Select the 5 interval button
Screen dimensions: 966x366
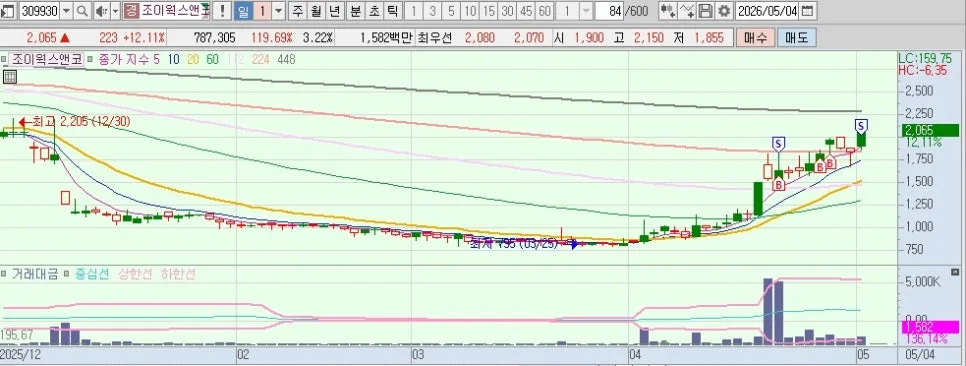[x=452, y=10]
